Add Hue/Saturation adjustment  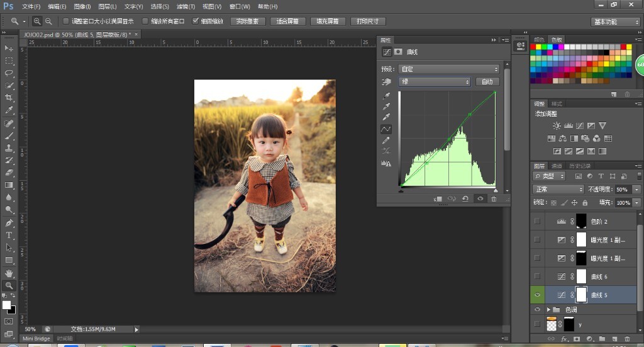click(x=552, y=139)
